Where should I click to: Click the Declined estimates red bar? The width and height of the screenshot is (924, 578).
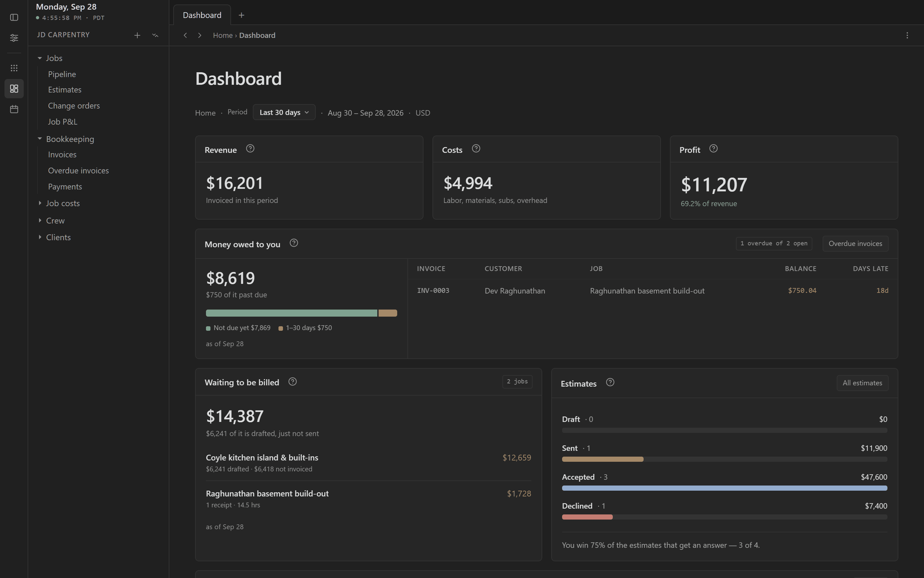(x=587, y=517)
